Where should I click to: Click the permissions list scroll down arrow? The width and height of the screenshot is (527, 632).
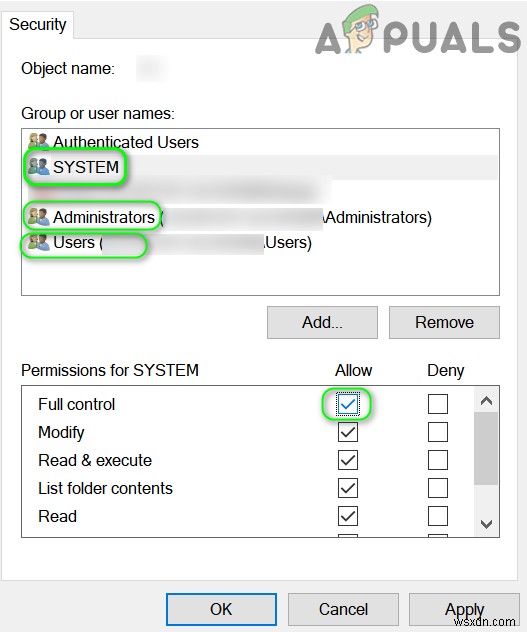(486, 524)
